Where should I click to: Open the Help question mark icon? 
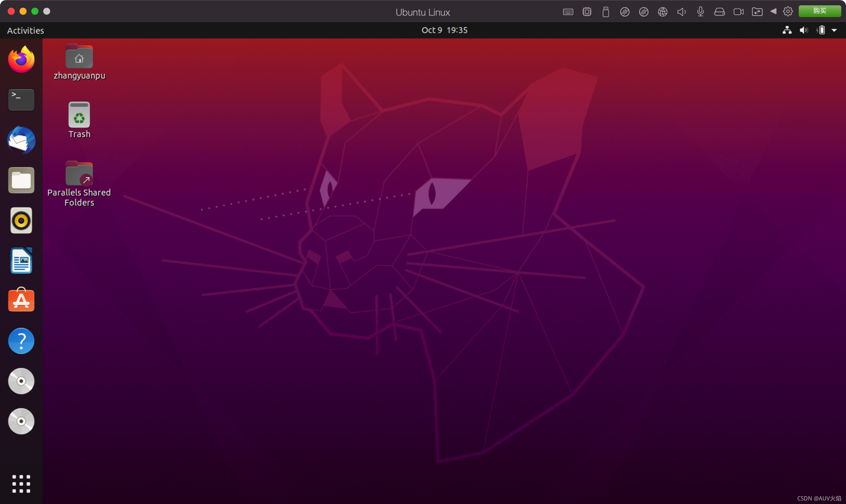click(x=21, y=341)
